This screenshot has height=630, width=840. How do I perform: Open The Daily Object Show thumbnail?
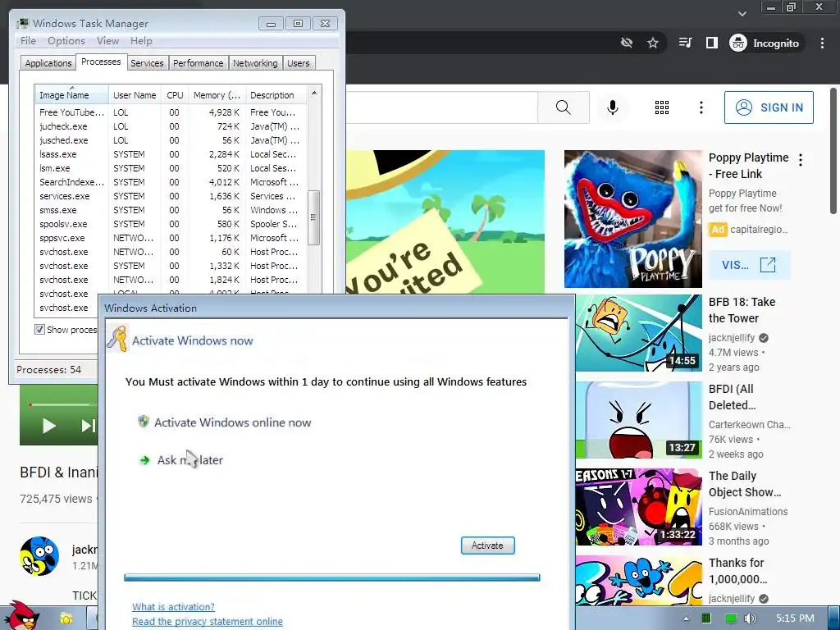pos(638,507)
